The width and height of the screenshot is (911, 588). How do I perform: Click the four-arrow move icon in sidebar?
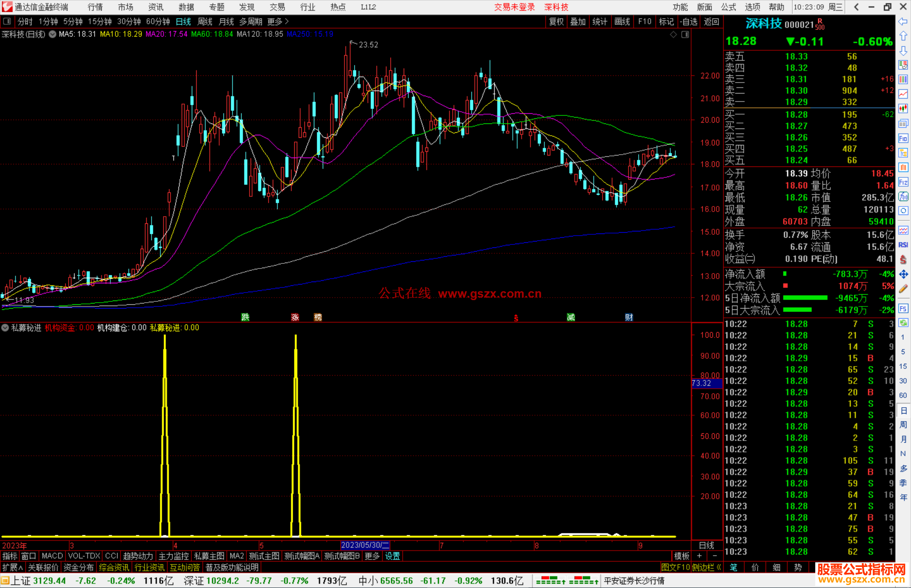(x=903, y=274)
